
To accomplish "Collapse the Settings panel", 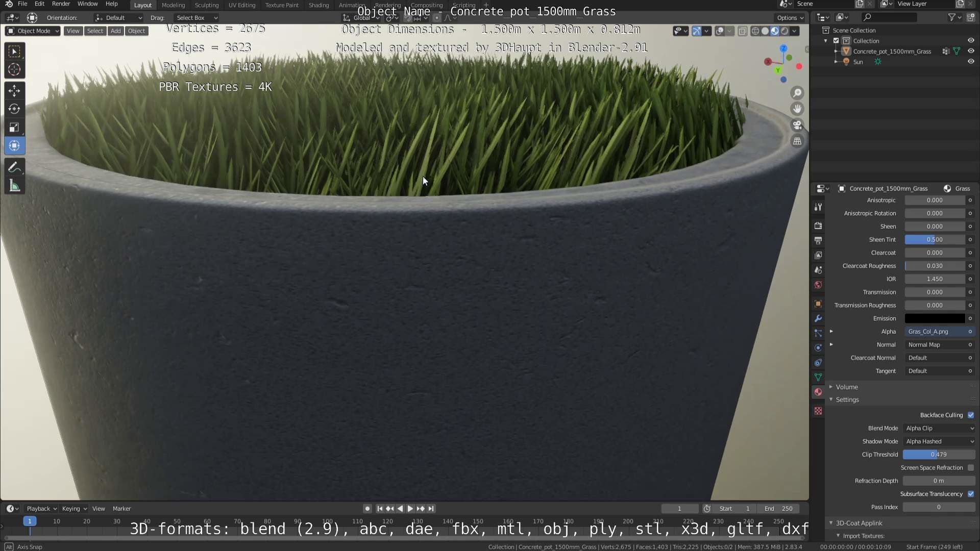I will (x=847, y=400).
